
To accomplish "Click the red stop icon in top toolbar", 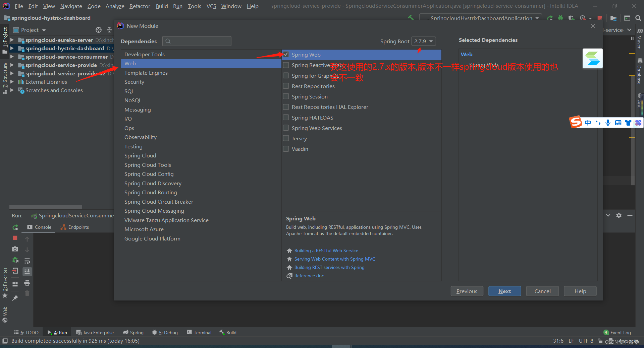I will [599, 18].
